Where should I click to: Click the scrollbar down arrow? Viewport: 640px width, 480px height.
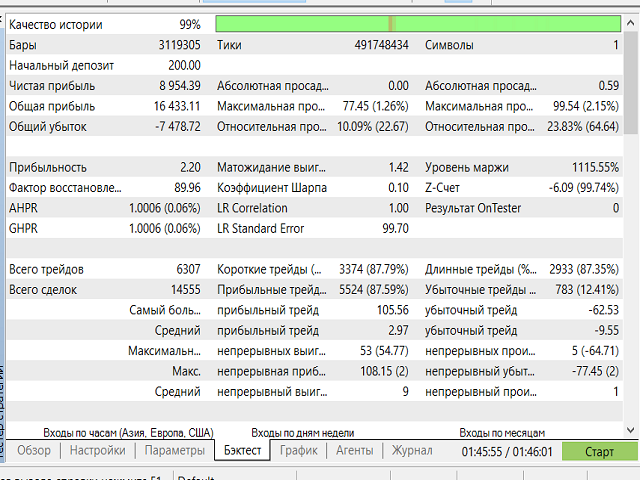(x=631, y=430)
